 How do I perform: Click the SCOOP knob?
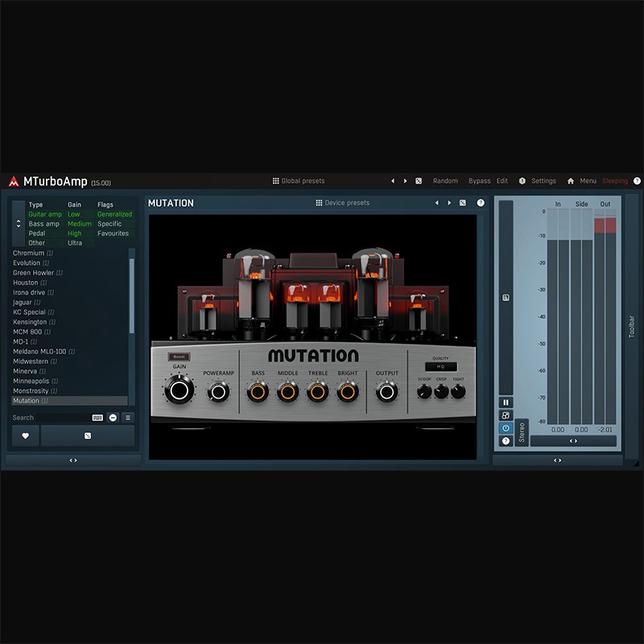click(424, 391)
